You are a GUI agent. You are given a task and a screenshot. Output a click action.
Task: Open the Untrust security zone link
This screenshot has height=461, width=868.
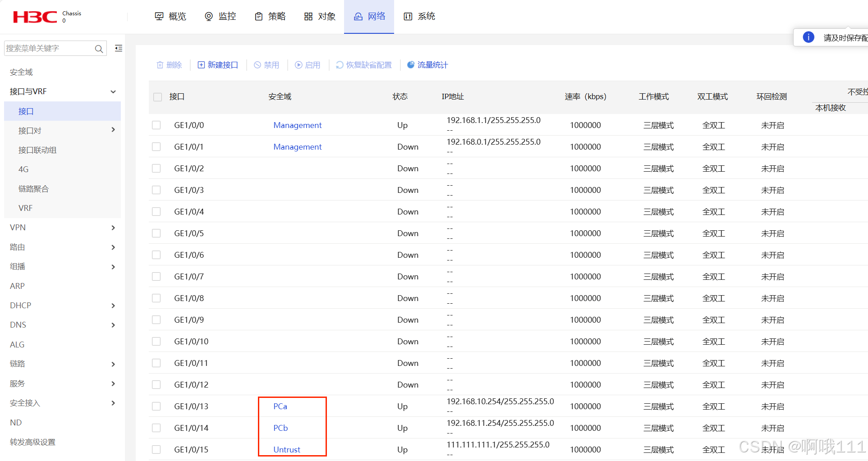coord(286,449)
